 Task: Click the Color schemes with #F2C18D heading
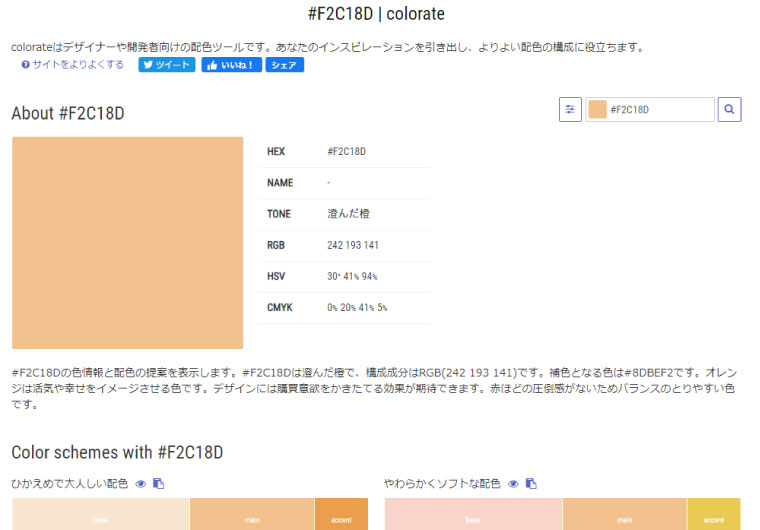(117, 452)
